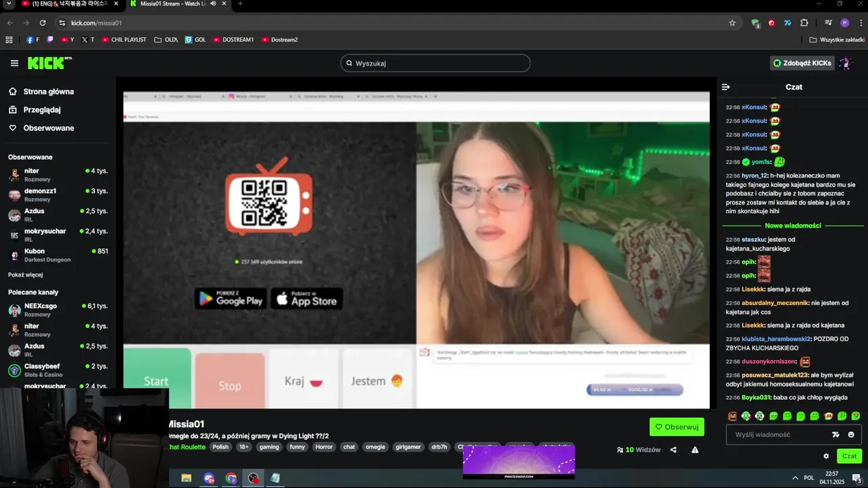Open the green extension icon with badge 3
868x488 pixels.
755,23
